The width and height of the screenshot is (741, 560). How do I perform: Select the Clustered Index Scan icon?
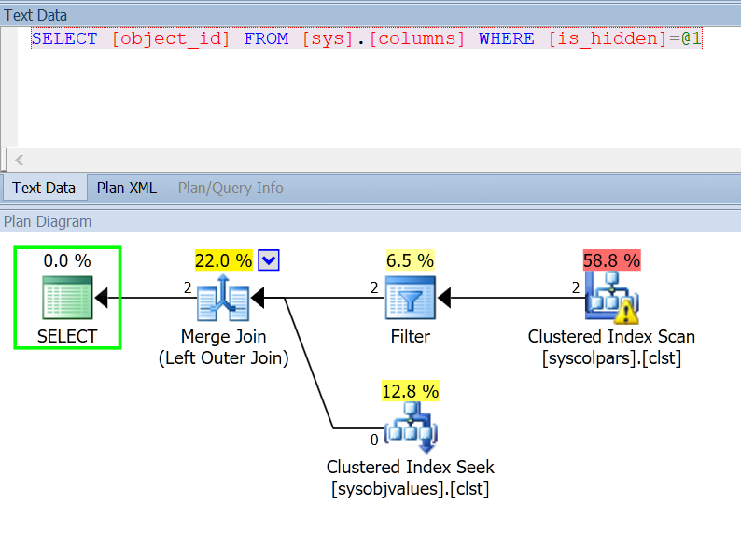[x=612, y=298]
